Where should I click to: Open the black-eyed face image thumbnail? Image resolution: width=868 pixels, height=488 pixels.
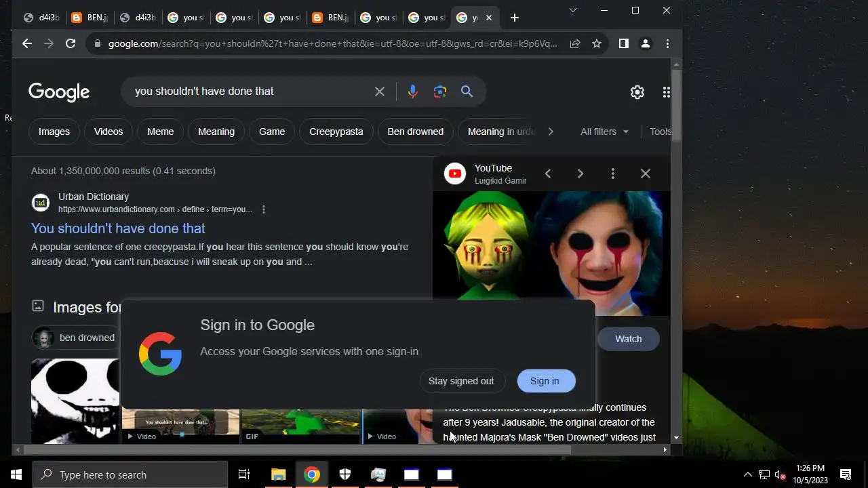point(75,401)
